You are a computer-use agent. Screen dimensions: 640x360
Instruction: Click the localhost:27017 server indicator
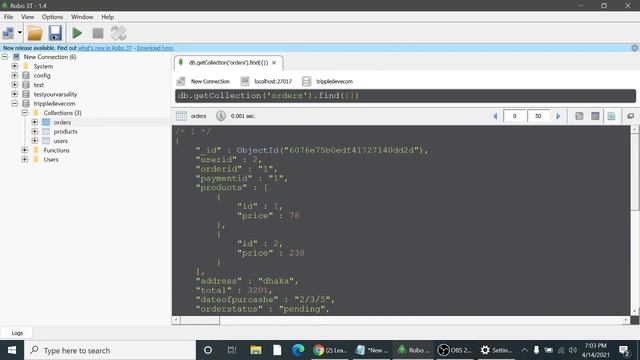273,81
